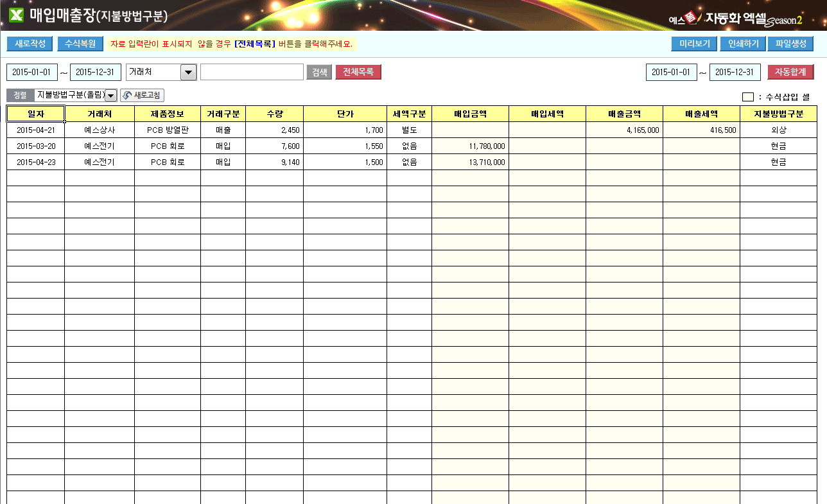
Task: Click quantity cell 7,600
Action: [275, 146]
